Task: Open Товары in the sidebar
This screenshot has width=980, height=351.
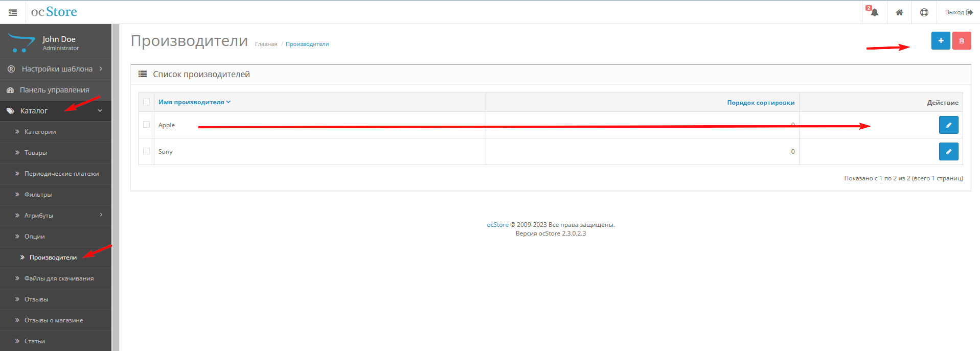Action: coord(56,153)
